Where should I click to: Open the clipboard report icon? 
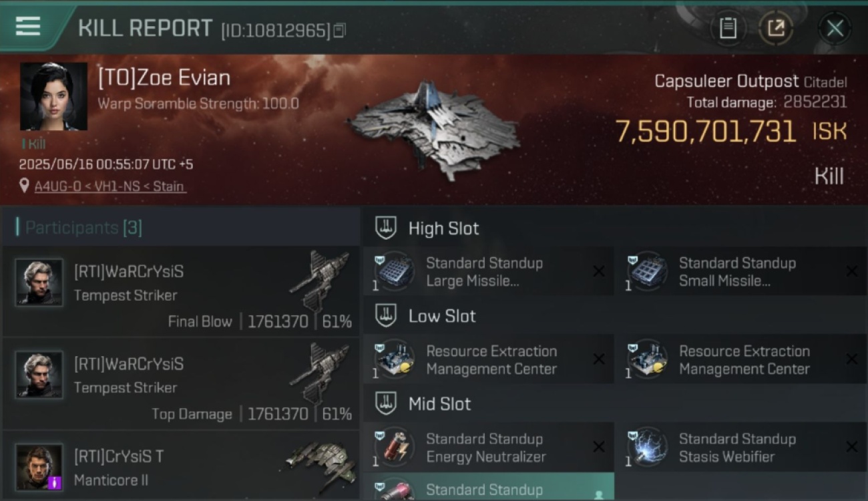click(728, 28)
